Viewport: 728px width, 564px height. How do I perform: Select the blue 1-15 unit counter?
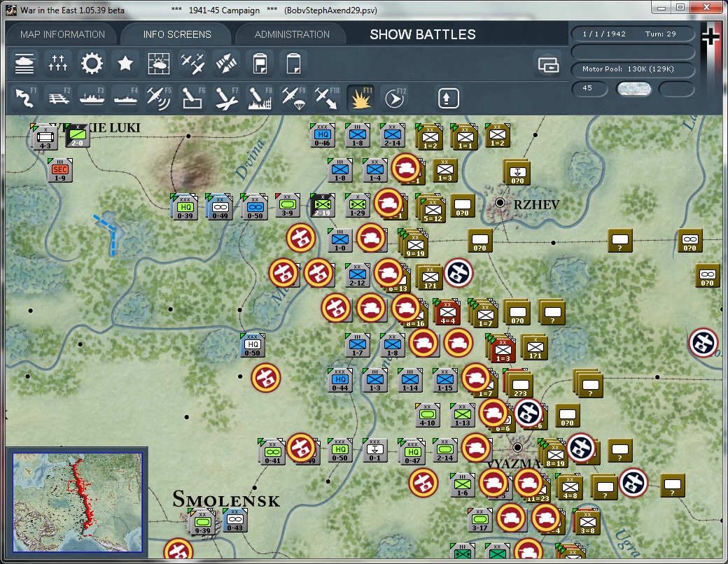(444, 380)
